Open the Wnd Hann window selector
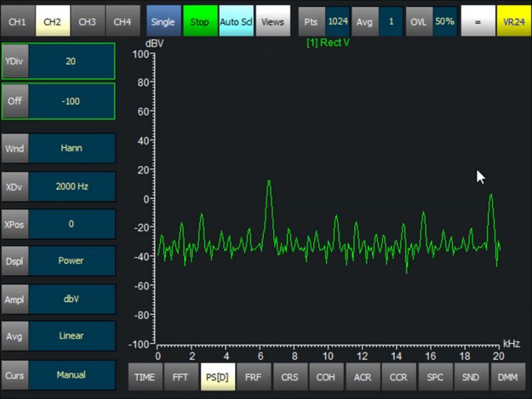Screen dimensions: 532x399 [x=72, y=148]
